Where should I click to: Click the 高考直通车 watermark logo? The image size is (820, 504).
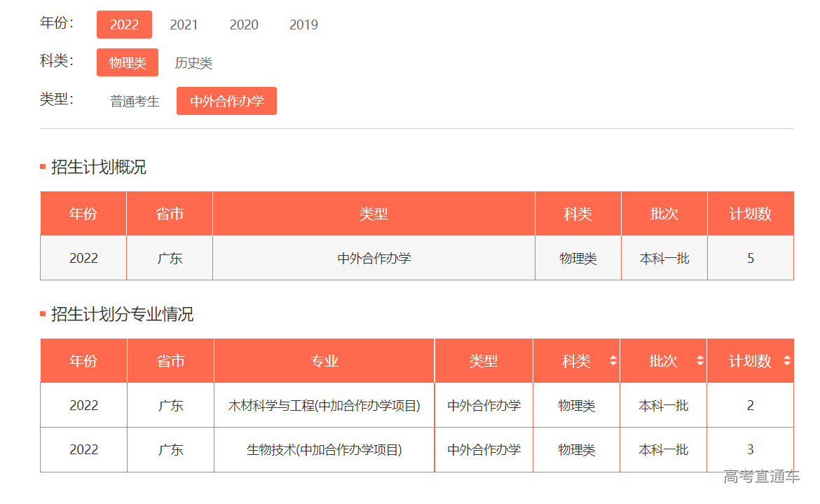pos(761,477)
